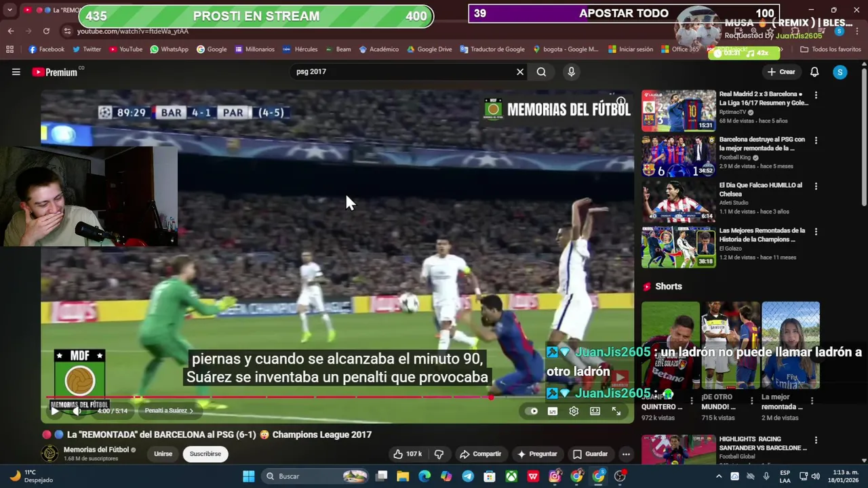This screenshot has height=488, width=868.
Task: Show hidden system tray icons chevron
Action: click(x=720, y=476)
